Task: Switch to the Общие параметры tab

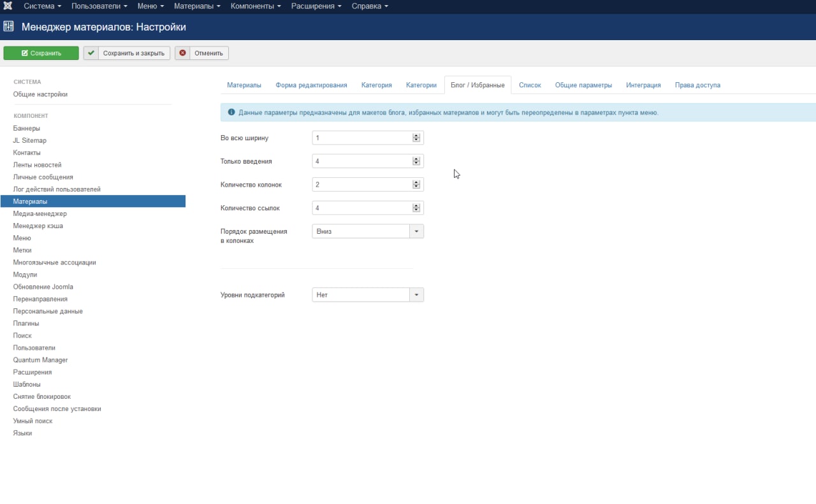Action: 583,85
